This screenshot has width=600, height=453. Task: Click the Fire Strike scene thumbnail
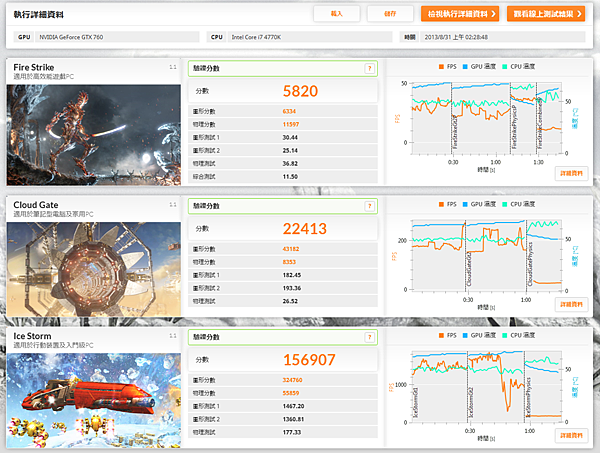click(94, 135)
